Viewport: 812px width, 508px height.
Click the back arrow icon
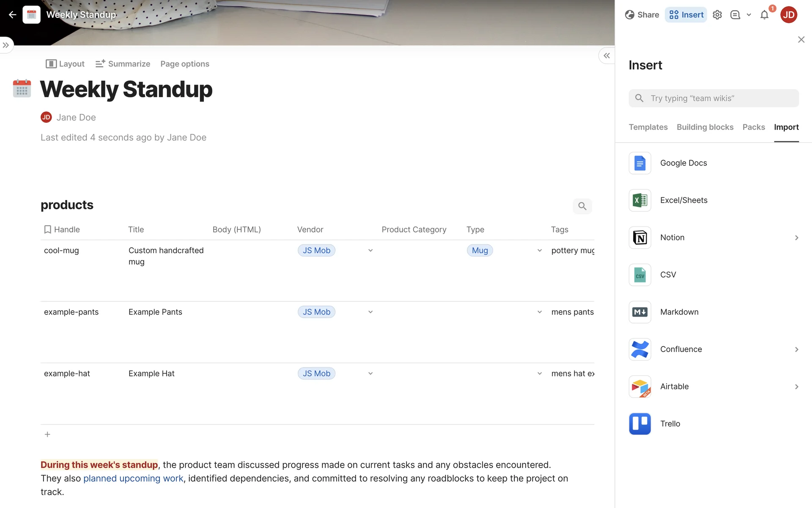click(12, 15)
